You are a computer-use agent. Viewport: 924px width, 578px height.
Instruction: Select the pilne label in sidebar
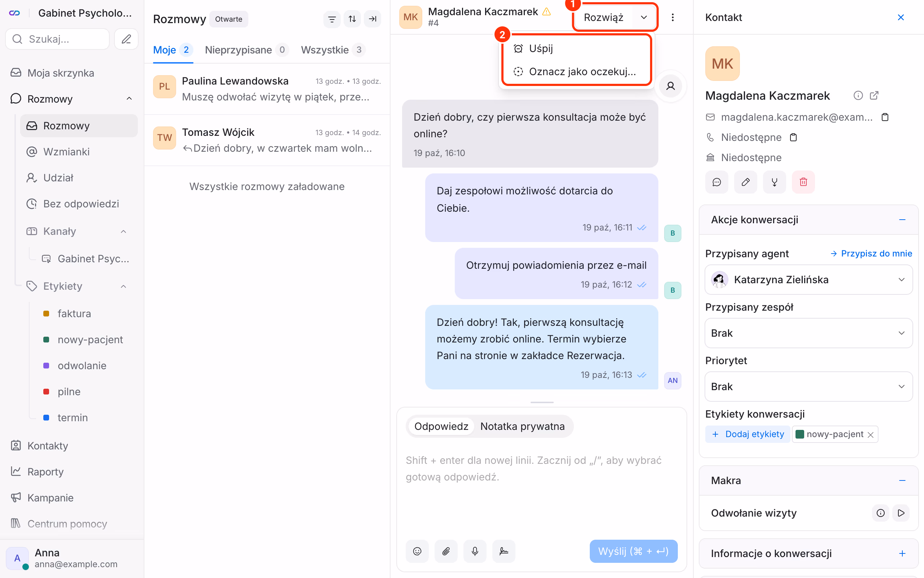pyautogui.click(x=69, y=392)
